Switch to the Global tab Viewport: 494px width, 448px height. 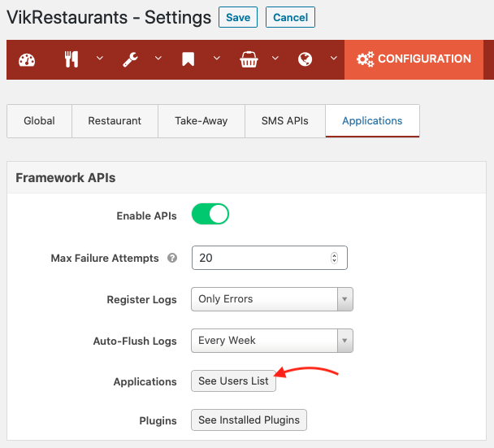[x=39, y=121]
